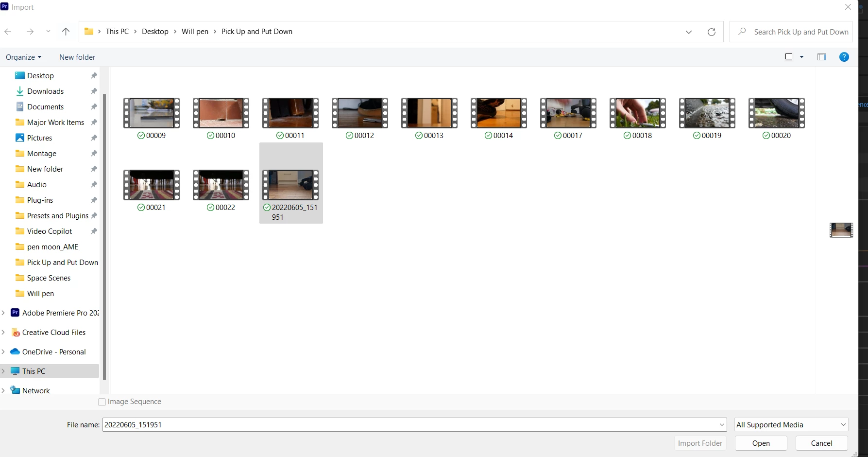Cancel the Import dialog
The image size is (868, 457).
point(822,443)
